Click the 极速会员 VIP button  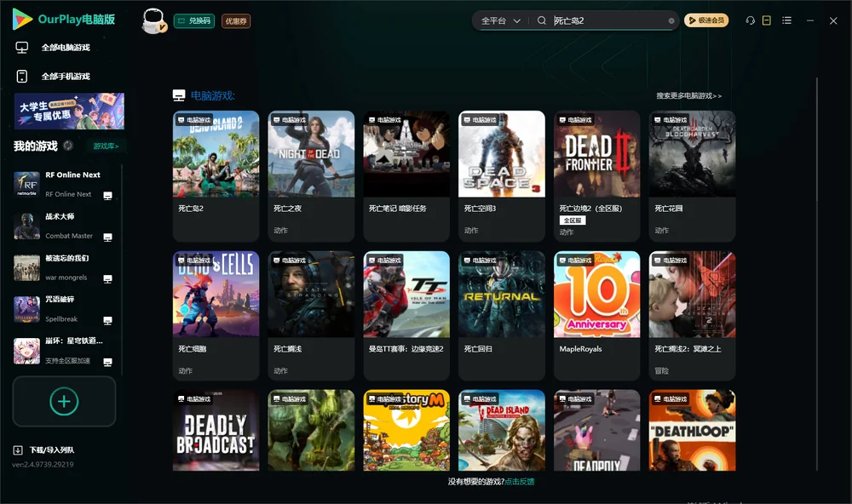705,20
